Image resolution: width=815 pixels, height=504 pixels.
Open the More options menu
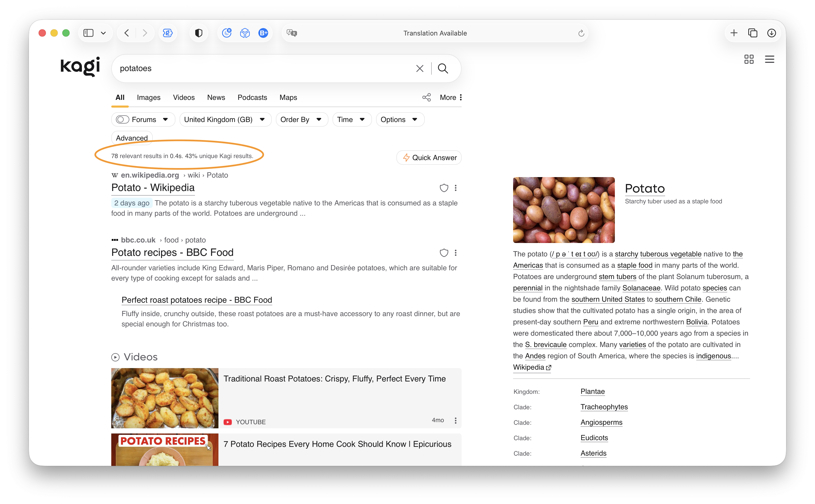pyautogui.click(x=451, y=97)
